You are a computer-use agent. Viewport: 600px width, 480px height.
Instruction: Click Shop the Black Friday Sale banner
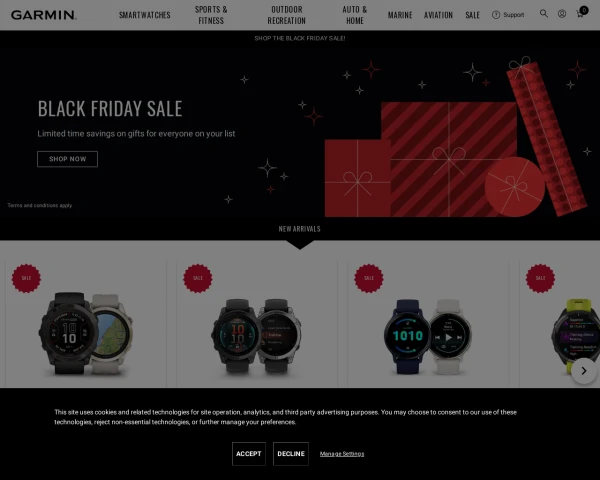(x=300, y=38)
